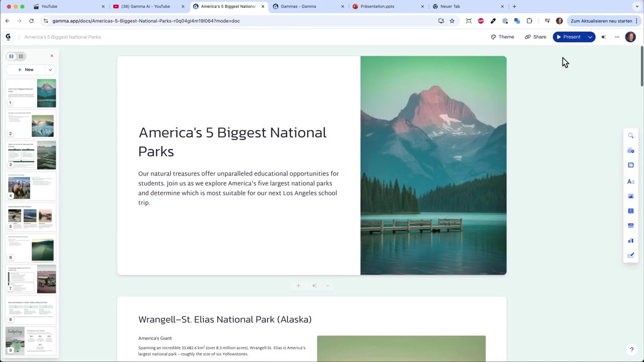Image resolution: width=644 pixels, height=362 pixels.
Task: Open a new browser tab
Action: point(514,7)
